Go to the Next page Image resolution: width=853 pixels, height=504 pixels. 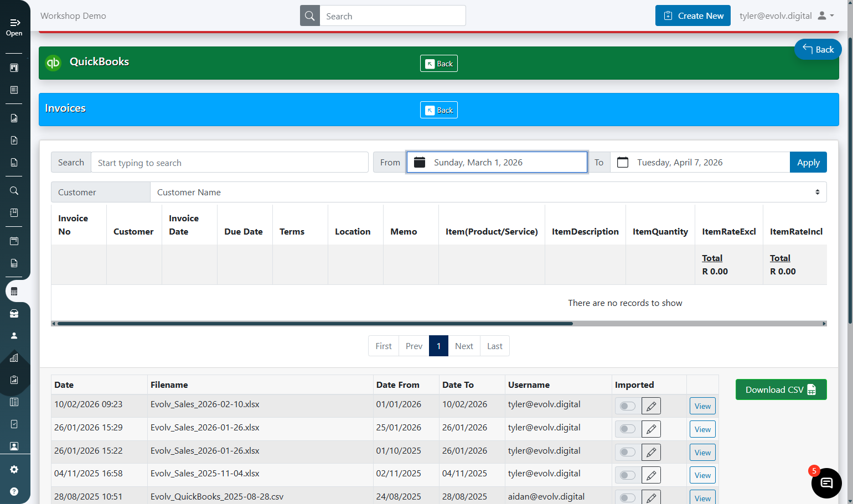[464, 346]
